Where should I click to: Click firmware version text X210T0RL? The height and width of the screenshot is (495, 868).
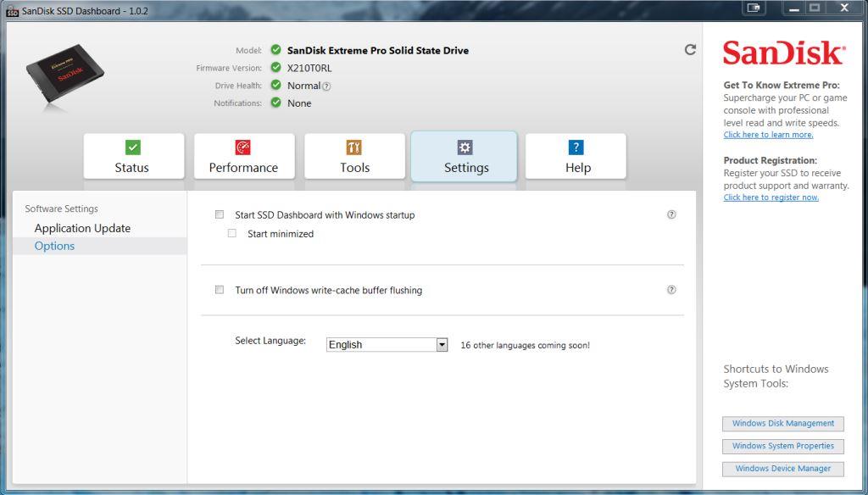pyautogui.click(x=309, y=68)
